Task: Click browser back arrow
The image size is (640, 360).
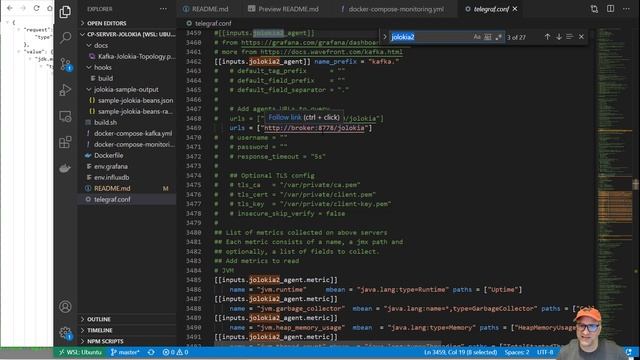Action: tap(10, 8)
